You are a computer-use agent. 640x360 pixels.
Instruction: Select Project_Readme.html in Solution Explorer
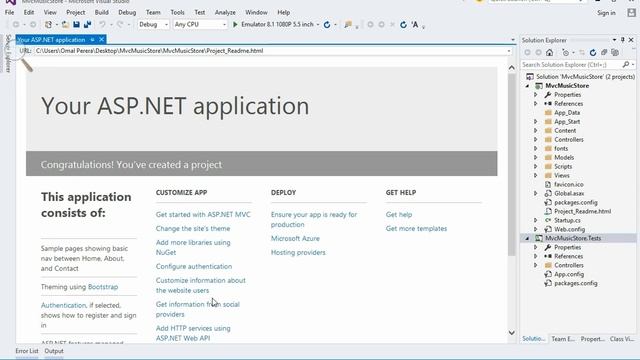pos(582,211)
